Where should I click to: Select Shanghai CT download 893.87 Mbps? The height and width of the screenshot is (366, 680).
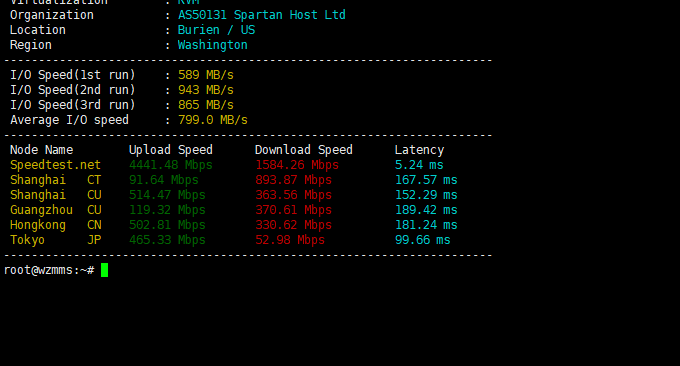293,180
